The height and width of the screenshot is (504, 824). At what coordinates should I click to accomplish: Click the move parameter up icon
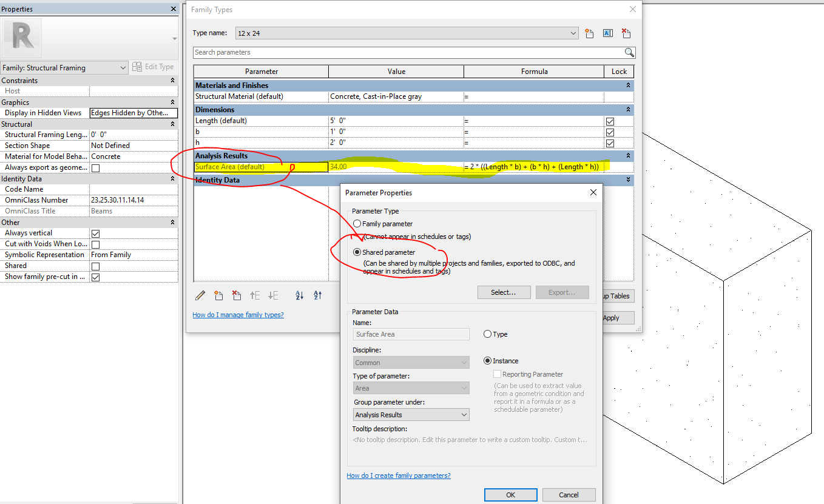point(255,295)
